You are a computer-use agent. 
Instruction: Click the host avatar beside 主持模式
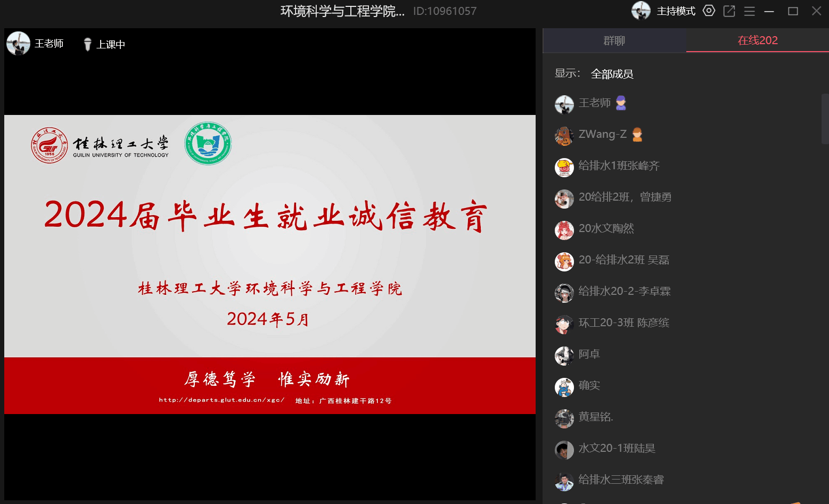(x=641, y=11)
